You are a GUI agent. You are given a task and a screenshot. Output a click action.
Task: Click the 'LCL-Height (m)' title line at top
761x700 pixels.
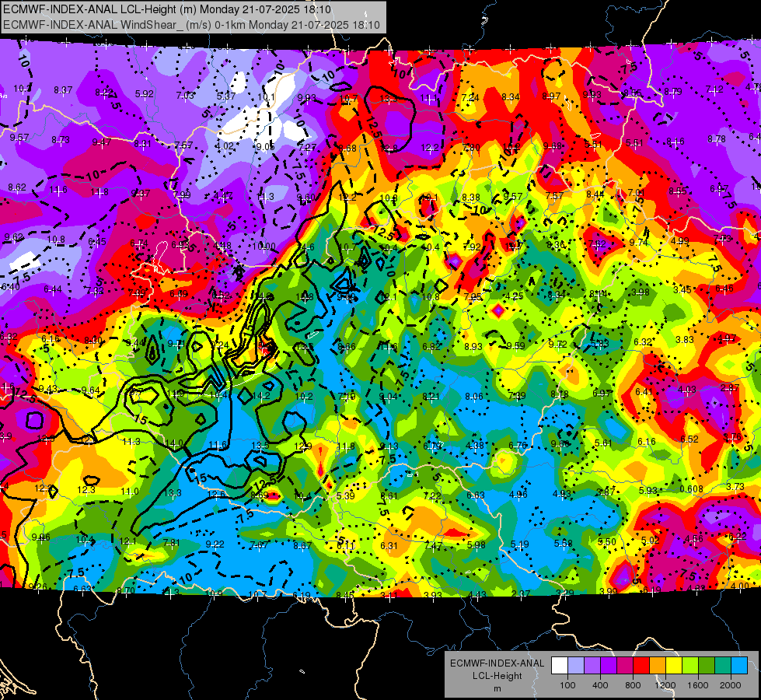[167, 9]
